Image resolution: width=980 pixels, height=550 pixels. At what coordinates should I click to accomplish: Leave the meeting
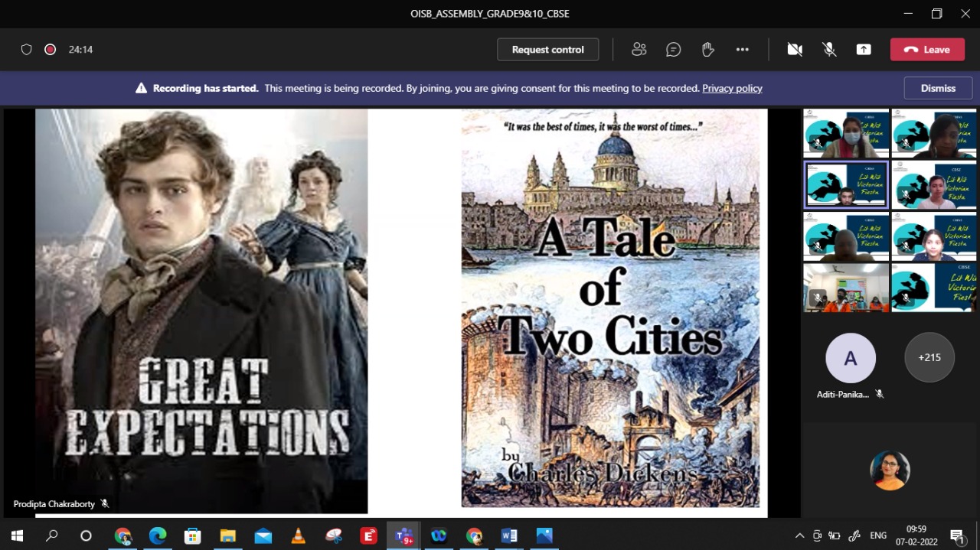(x=927, y=50)
